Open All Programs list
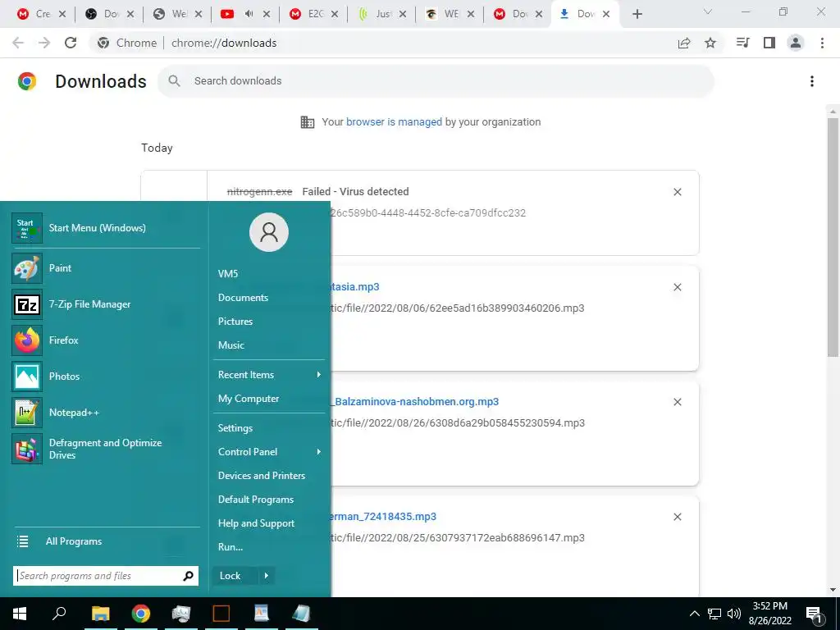This screenshot has height=630, width=840. click(x=106, y=541)
